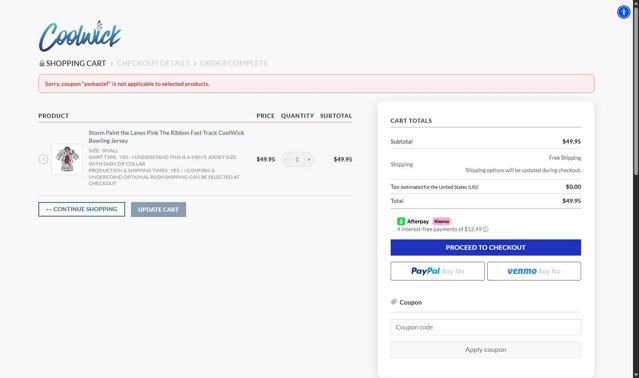The image size is (639, 378).
Task: Click the Coupon code input field
Action: [486, 327]
